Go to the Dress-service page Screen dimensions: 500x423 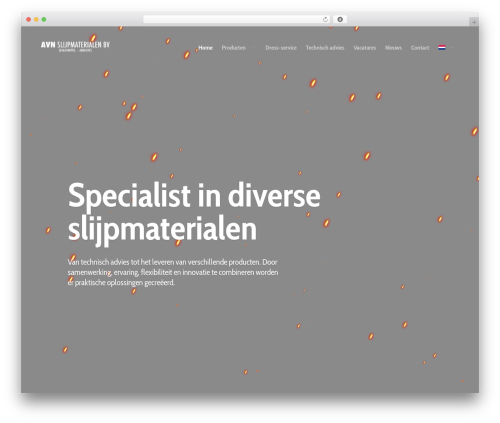click(281, 48)
